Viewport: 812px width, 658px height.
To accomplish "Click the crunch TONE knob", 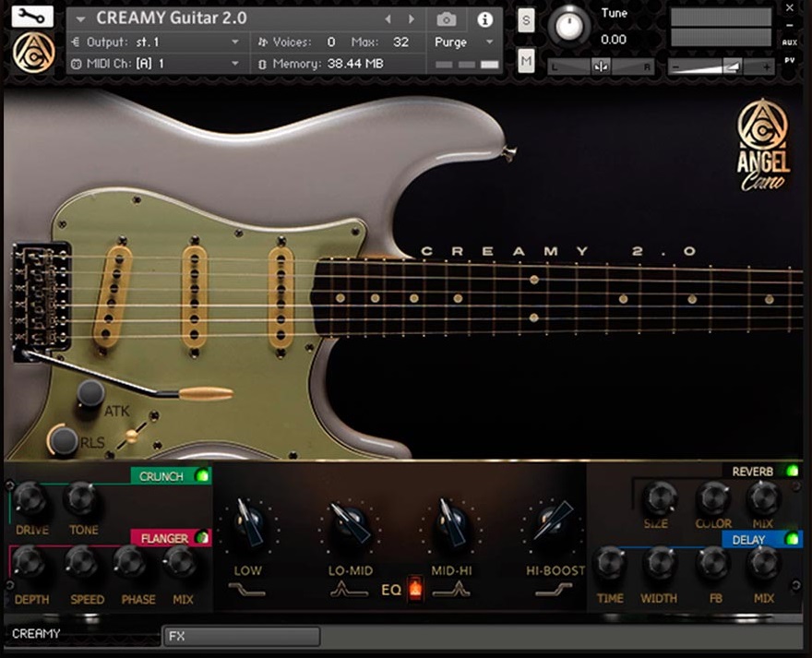I will [x=81, y=498].
